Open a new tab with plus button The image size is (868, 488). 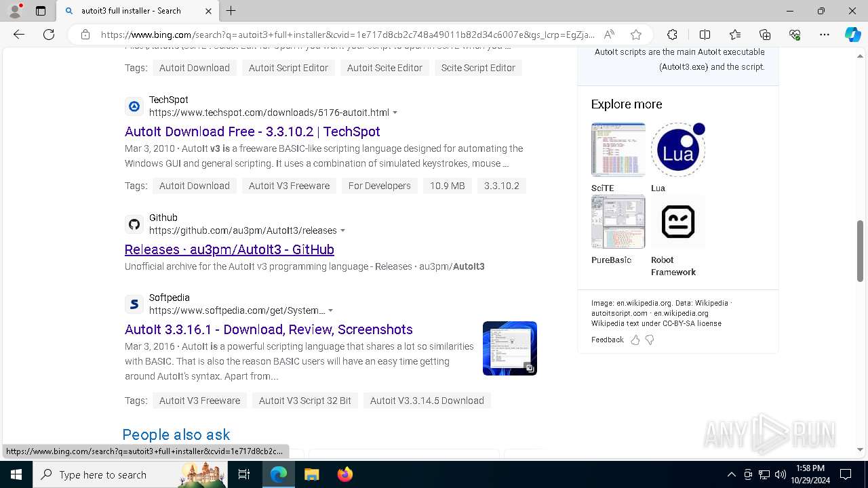231,11
